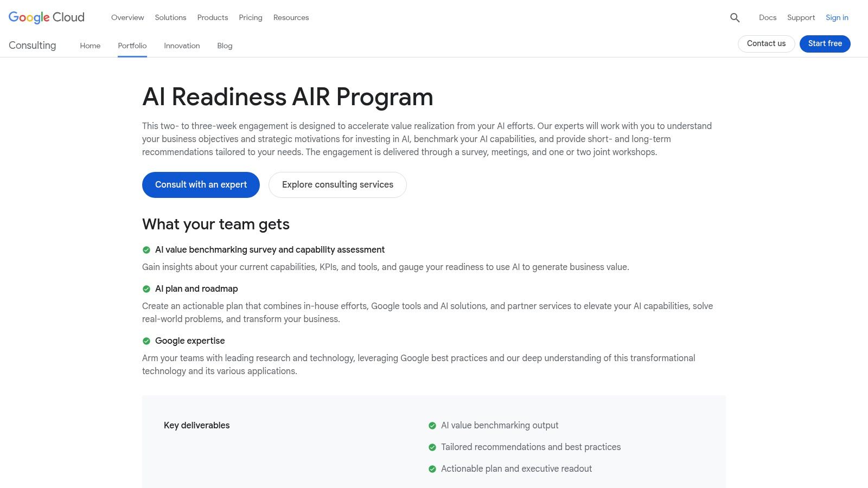
Task: Click the intro paragraph starting This two- to three-week
Action: [427, 139]
